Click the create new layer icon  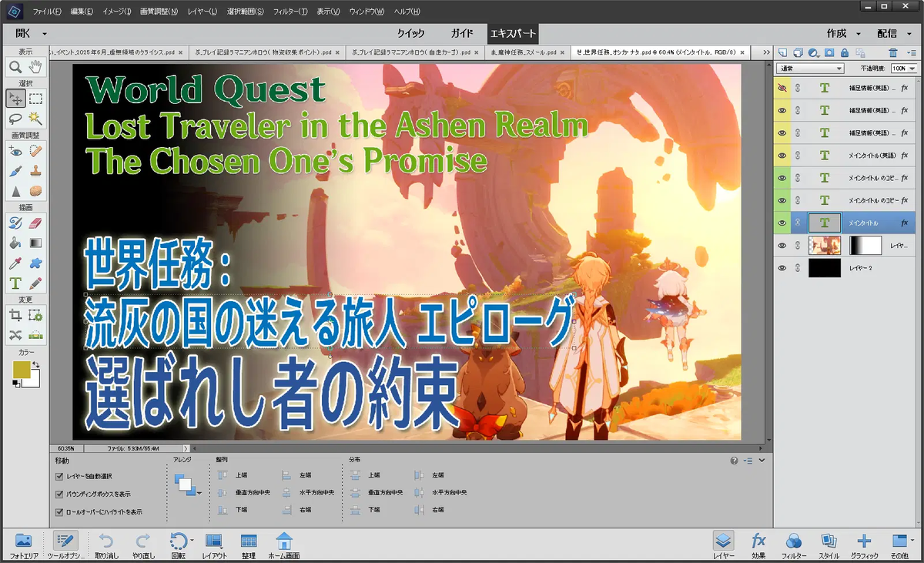pyautogui.click(x=783, y=52)
